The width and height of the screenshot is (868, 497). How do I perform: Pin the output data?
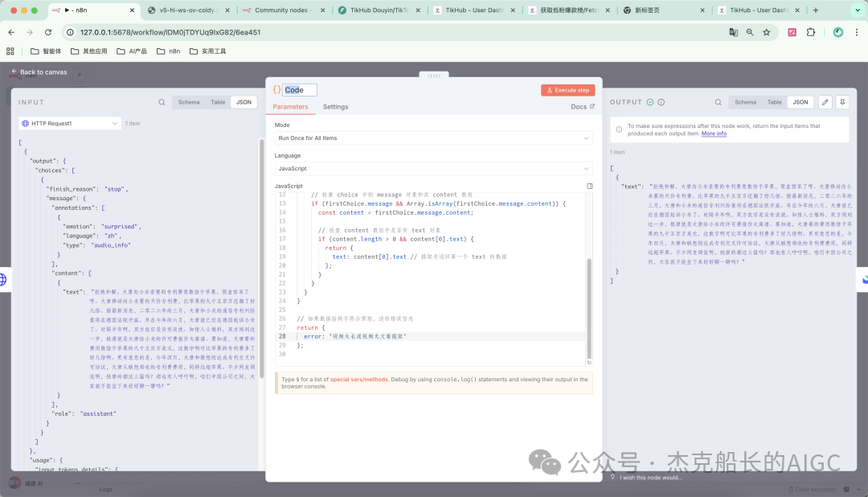(842, 102)
